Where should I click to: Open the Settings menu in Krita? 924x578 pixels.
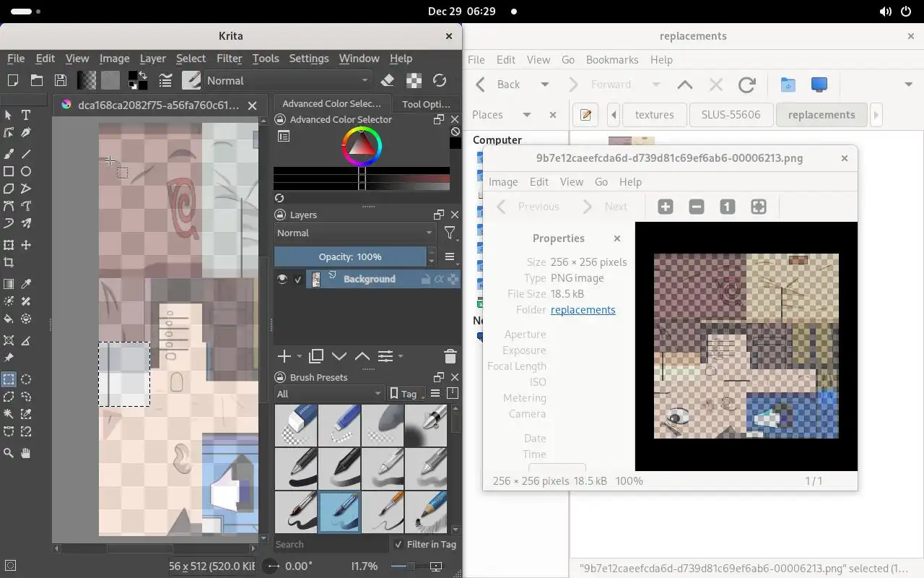(x=309, y=59)
